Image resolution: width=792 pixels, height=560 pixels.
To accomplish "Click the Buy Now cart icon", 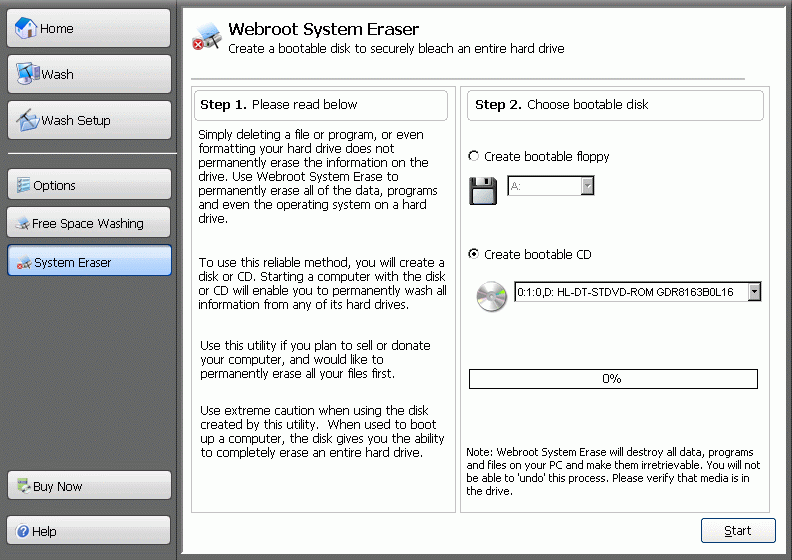I will (24, 486).
